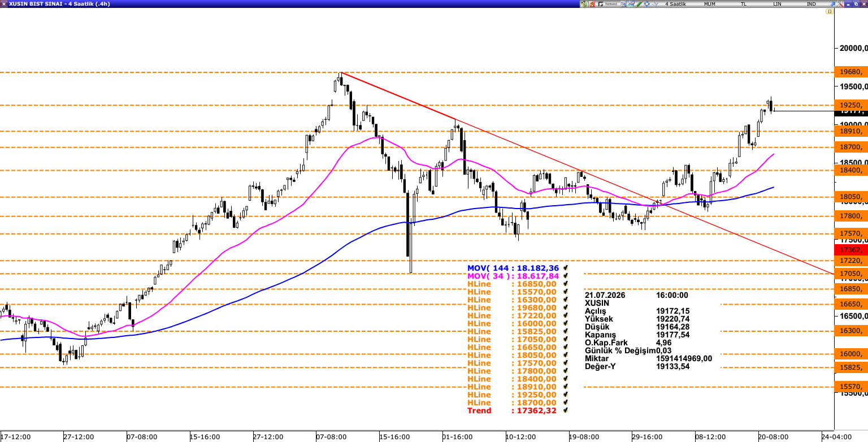
Task: Click the pulse line indicator icon
Action: [x=654, y=4]
